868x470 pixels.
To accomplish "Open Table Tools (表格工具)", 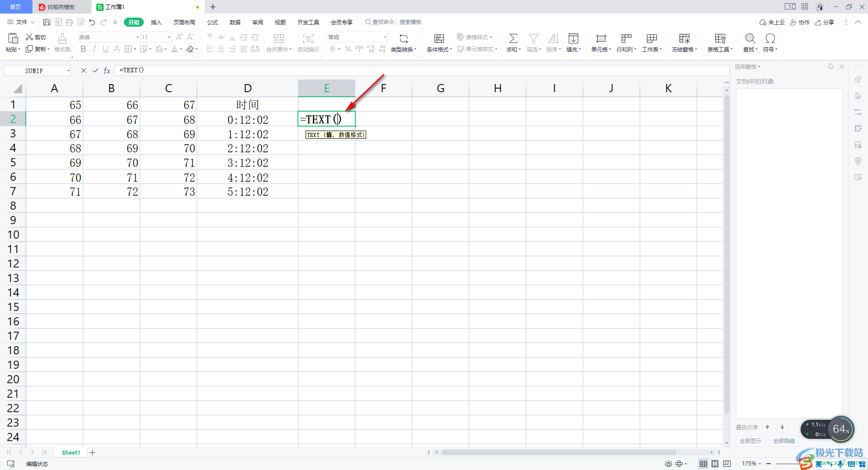I will pyautogui.click(x=720, y=42).
